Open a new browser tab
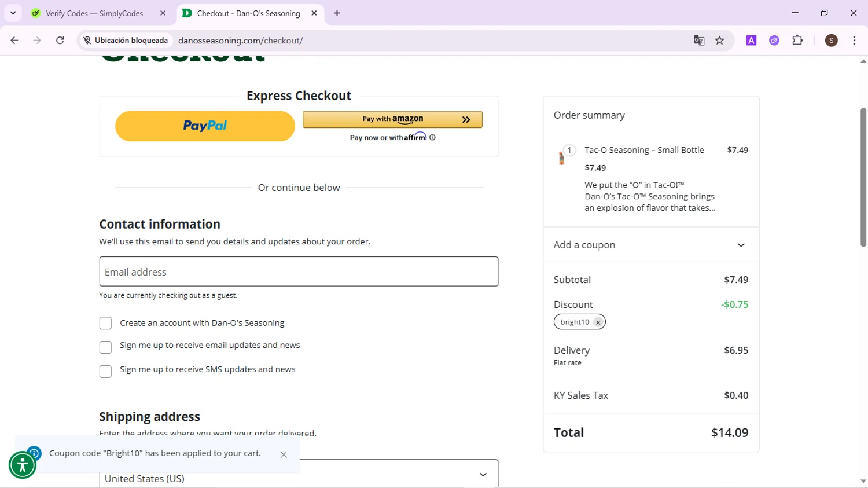Screen dimensions: 868x488 click(x=337, y=13)
